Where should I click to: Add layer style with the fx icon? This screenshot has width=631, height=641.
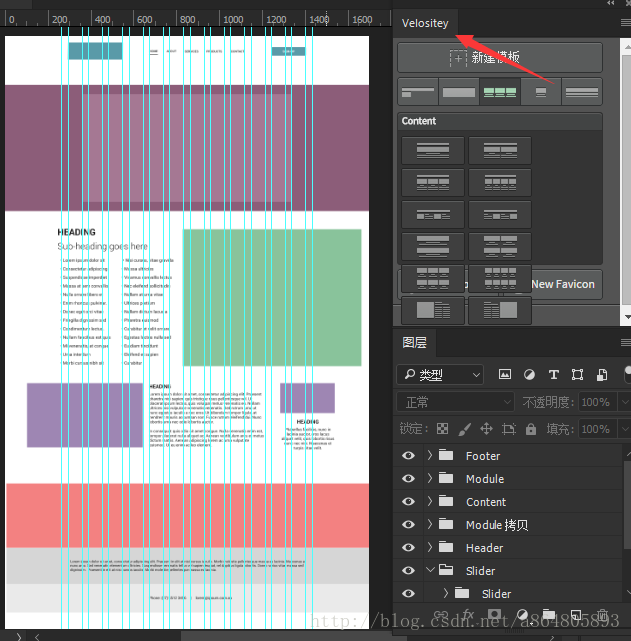468,614
